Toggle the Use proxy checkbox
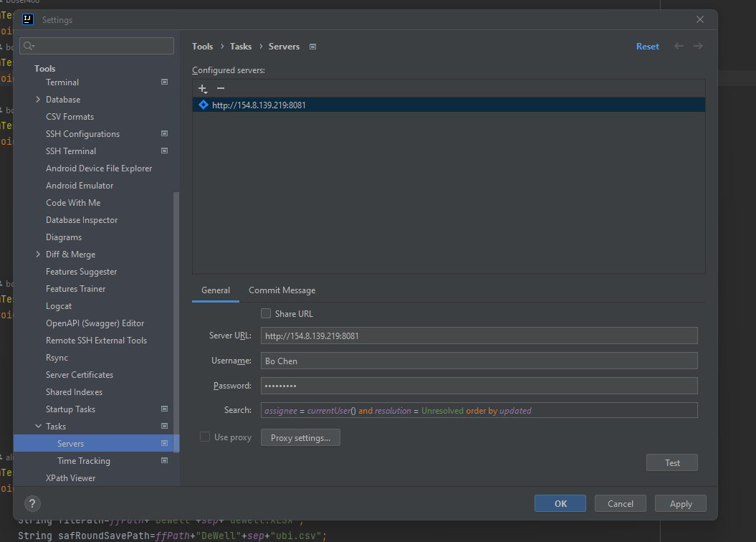Viewport: 756px width, 542px height. 205,437
